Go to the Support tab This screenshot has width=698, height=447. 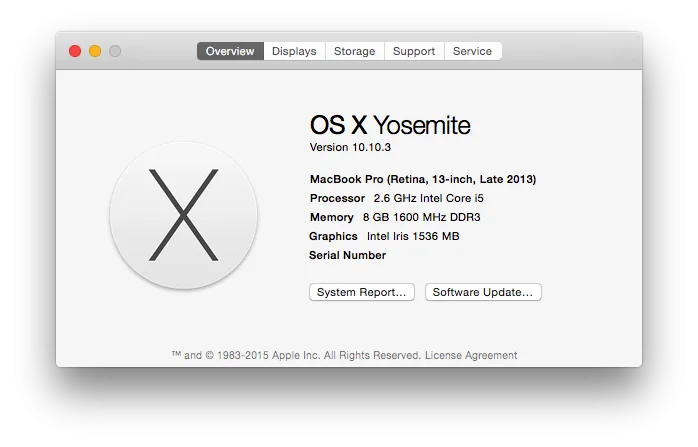(414, 51)
